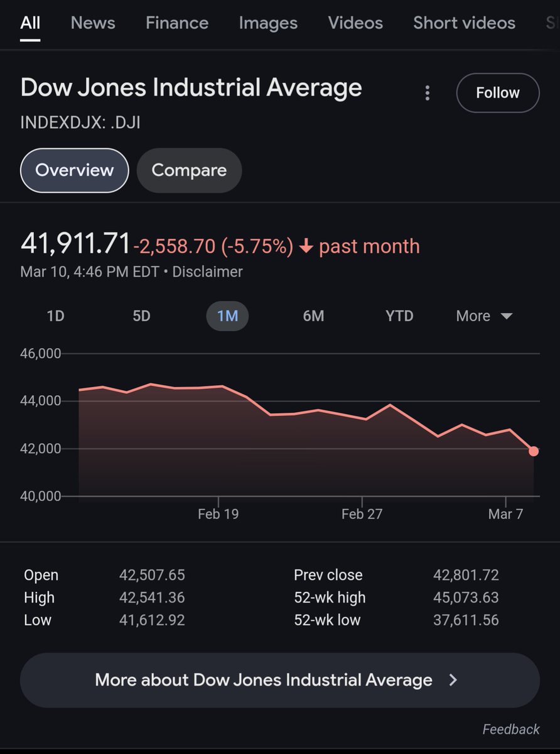Show the 1D chart range
The height and width of the screenshot is (754, 560).
(56, 316)
